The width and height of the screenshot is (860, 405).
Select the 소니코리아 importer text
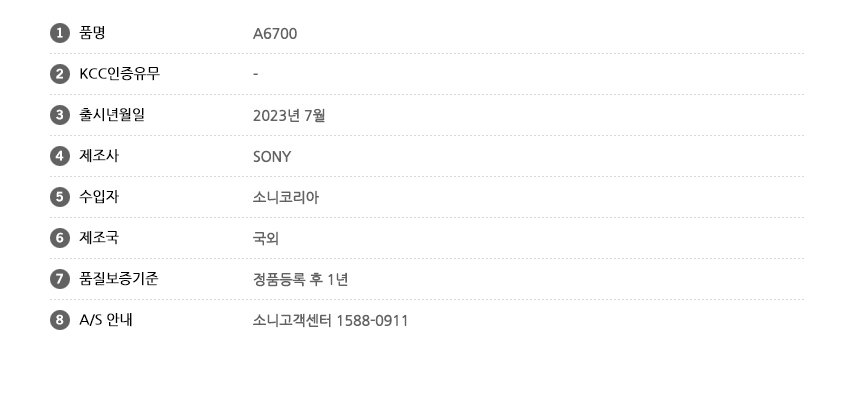[x=286, y=197]
